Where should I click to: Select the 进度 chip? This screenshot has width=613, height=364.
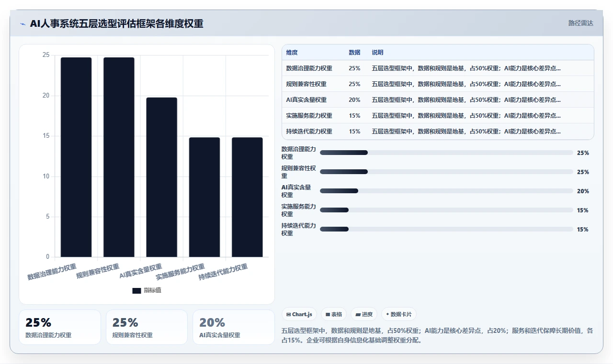[363, 314]
